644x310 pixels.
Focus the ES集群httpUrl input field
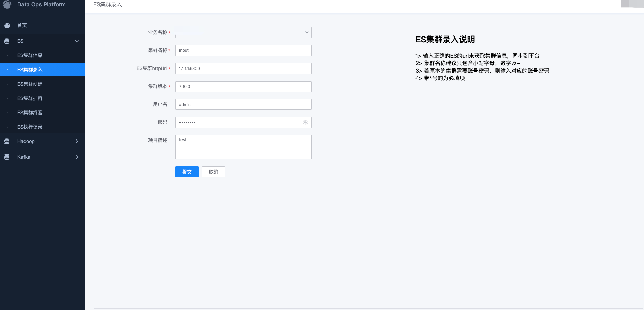click(244, 69)
